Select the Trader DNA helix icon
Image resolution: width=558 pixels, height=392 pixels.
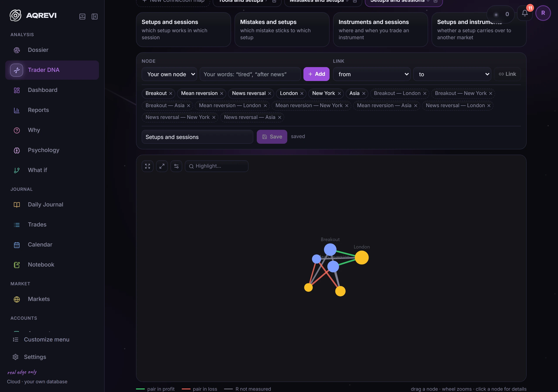17,70
